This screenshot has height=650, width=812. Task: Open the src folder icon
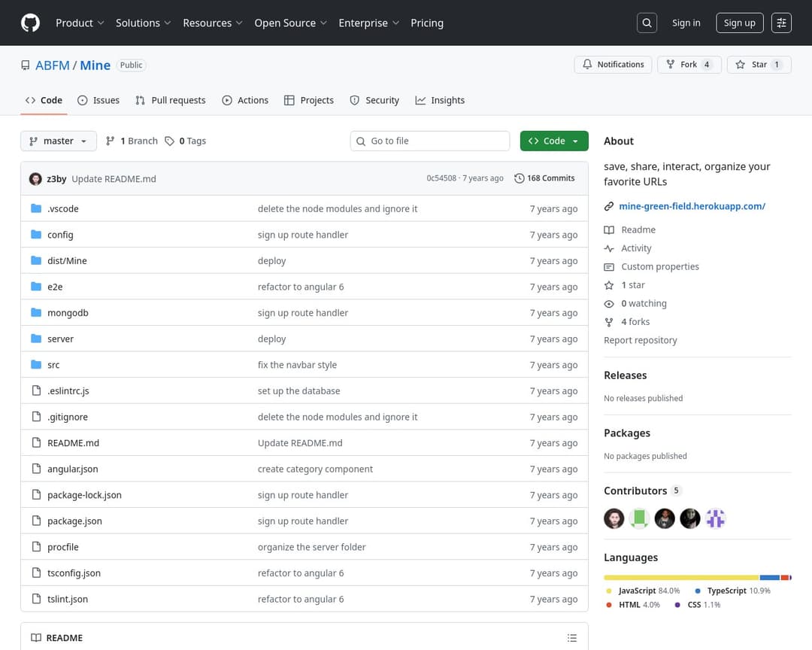point(36,365)
